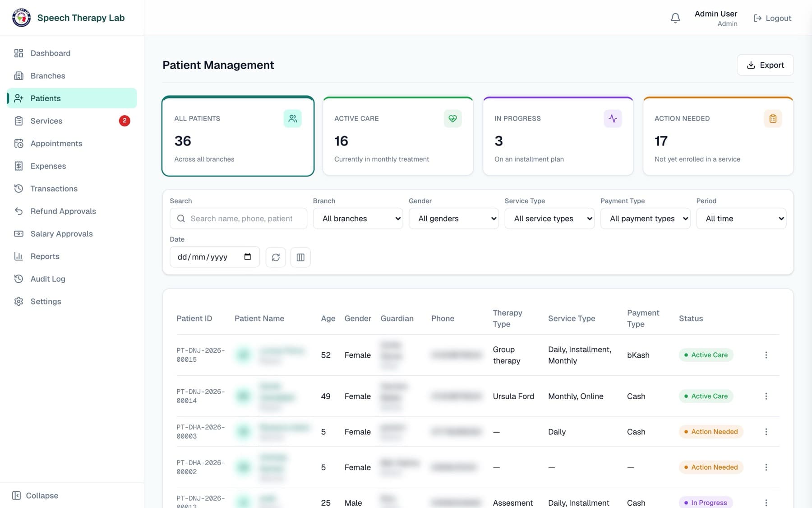The image size is (812, 508).
Task: Click the In Progress pulse icon
Action: click(x=613, y=118)
